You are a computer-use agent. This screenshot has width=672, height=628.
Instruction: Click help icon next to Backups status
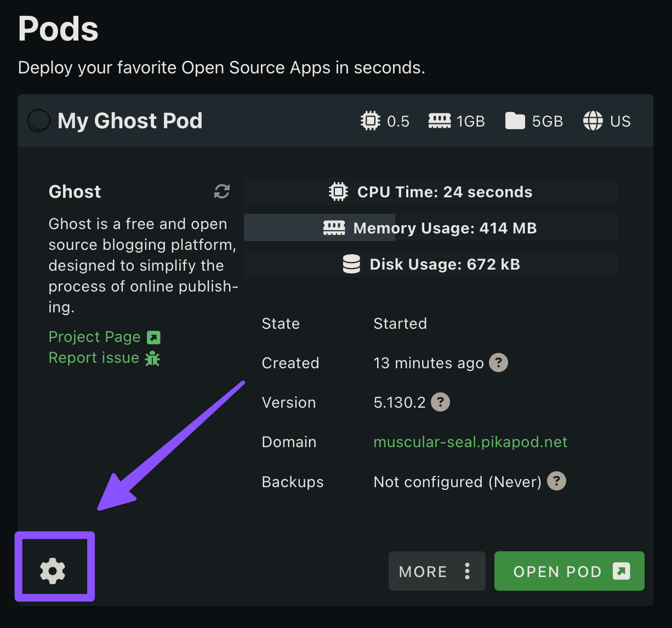point(556,482)
